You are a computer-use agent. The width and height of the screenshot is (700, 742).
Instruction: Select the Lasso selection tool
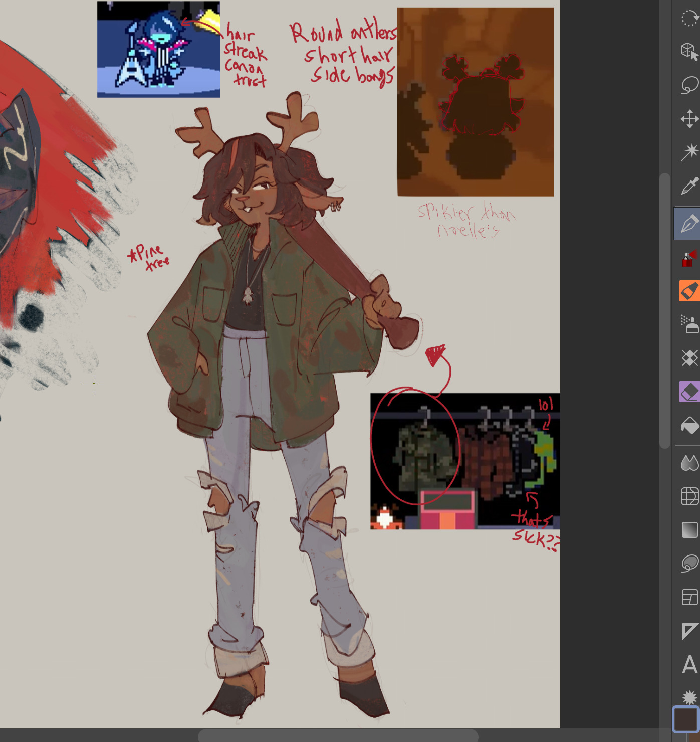[689, 85]
